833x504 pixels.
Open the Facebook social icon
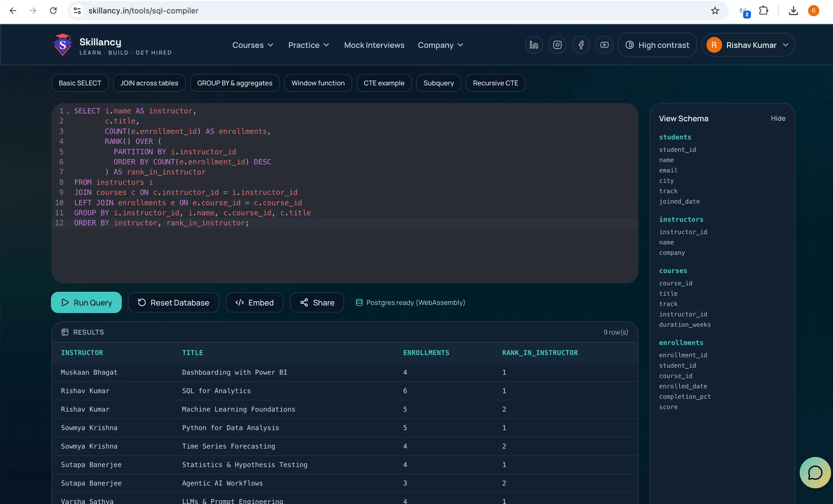pyautogui.click(x=581, y=45)
